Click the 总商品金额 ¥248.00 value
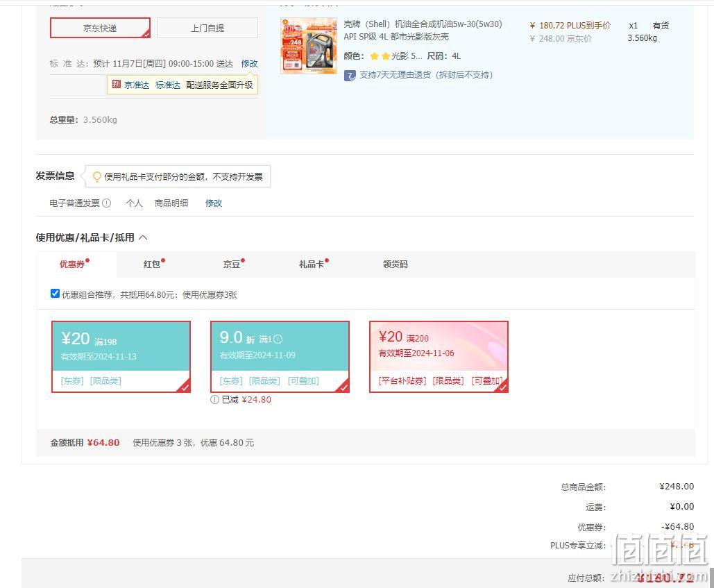The width and height of the screenshot is (714, 588). tap(677, 487)
